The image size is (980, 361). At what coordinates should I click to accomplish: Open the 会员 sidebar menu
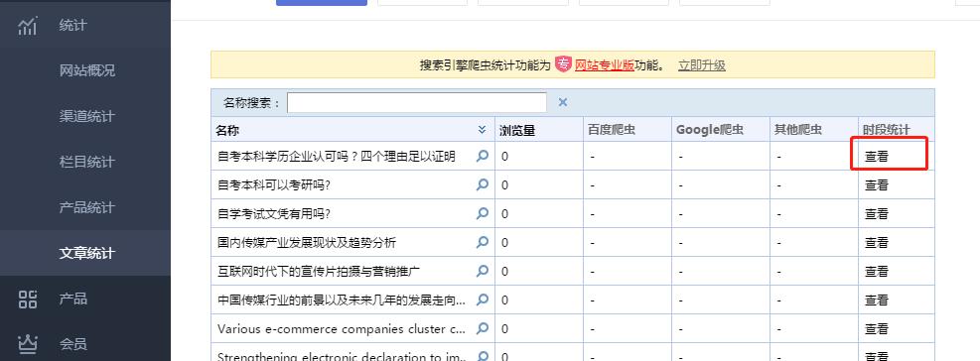point(73,344)
